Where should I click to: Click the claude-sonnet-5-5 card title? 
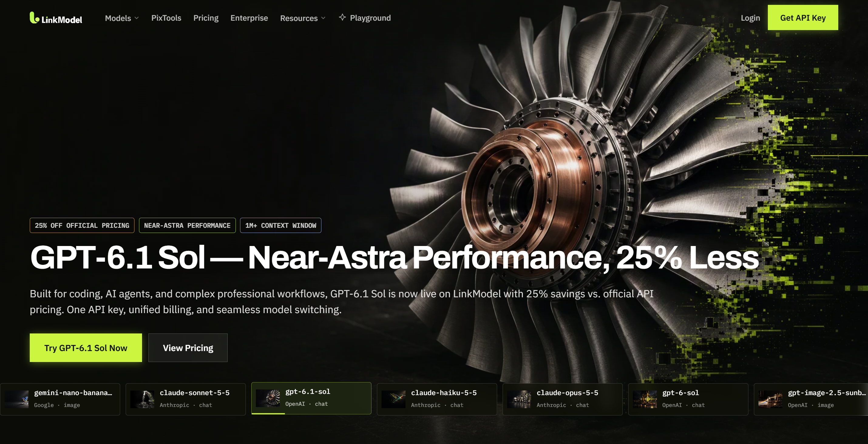[195, 393]
